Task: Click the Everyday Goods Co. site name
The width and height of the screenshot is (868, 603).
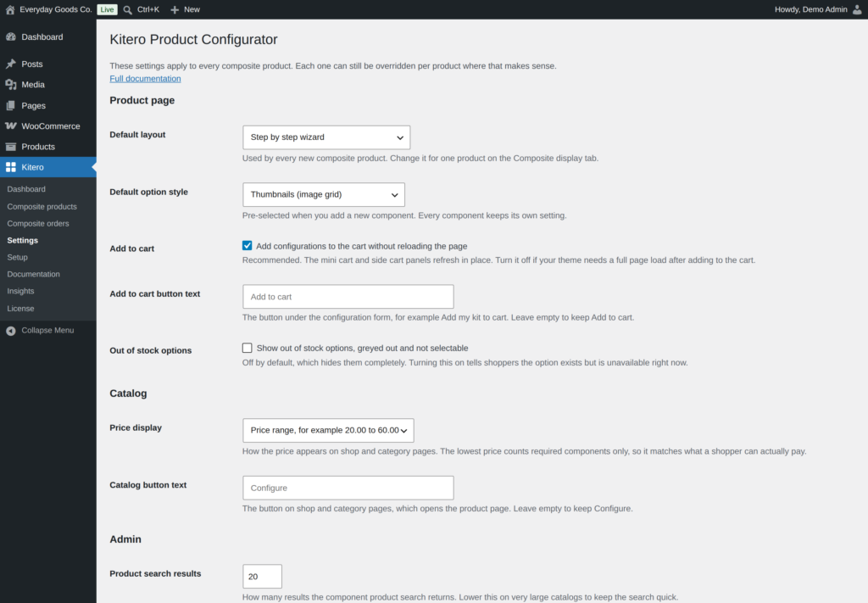Action: [55, 9]
